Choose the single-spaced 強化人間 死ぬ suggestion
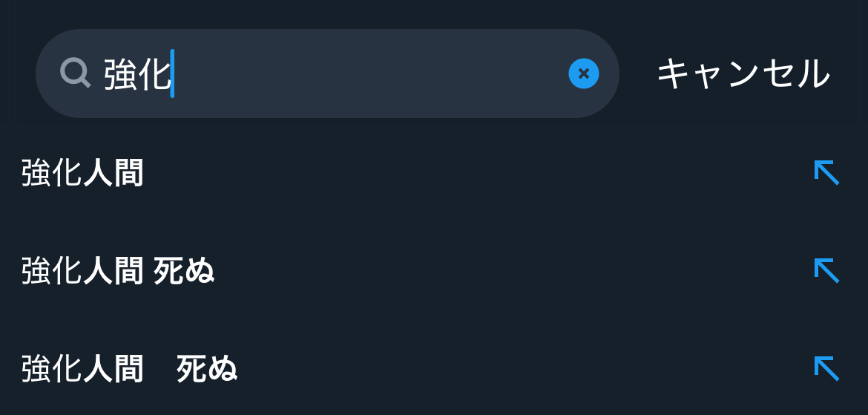The width and height of the screenshot is (868, 415). [118, 272]
